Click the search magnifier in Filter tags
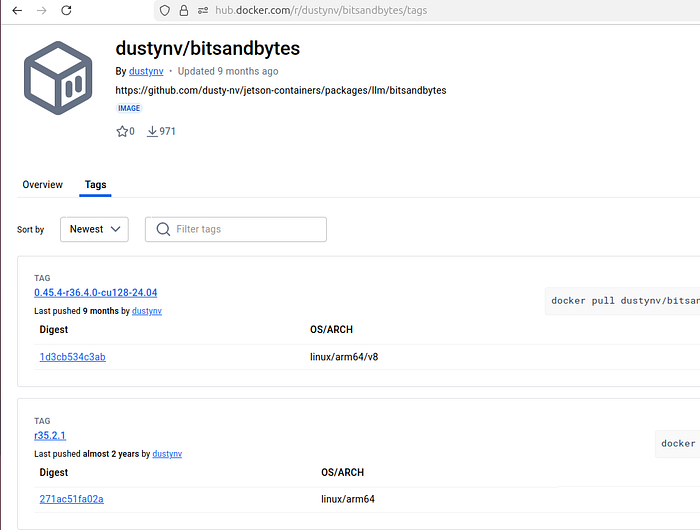The height and width of the screenshot is (530, 700). 163,229
